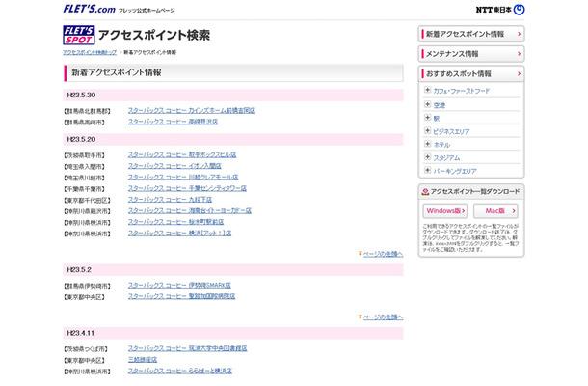Jump to page top link above H23.4.11
This screenshot has height=386, width=588.
pyautogui.click(x=381, y=317)
